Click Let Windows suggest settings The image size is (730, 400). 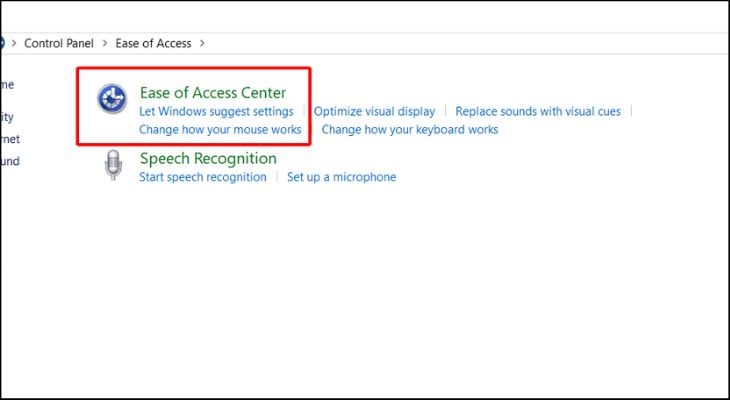point(216,112)
